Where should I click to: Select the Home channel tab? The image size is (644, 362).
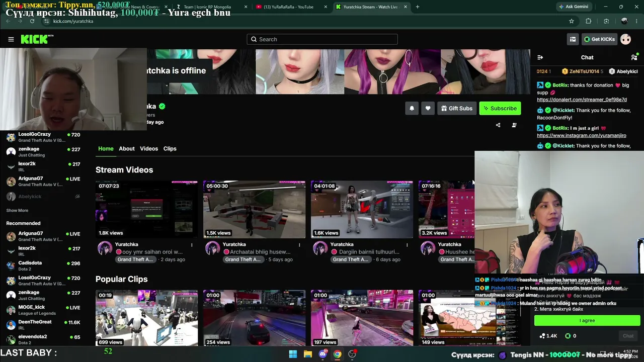106,149
